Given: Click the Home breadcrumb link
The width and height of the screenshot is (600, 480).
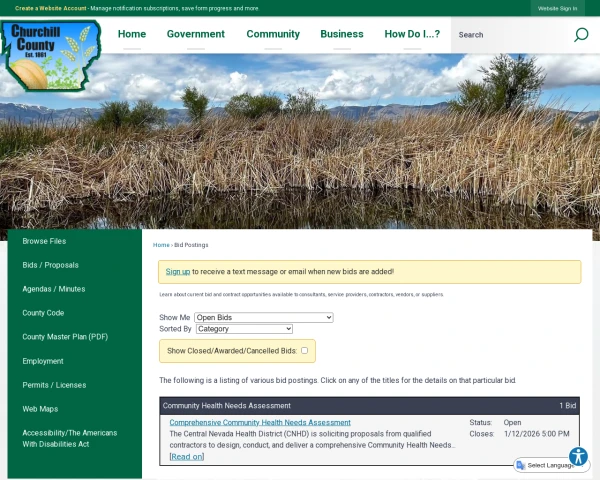Looking at the screenshot, I should click(161, 245).
